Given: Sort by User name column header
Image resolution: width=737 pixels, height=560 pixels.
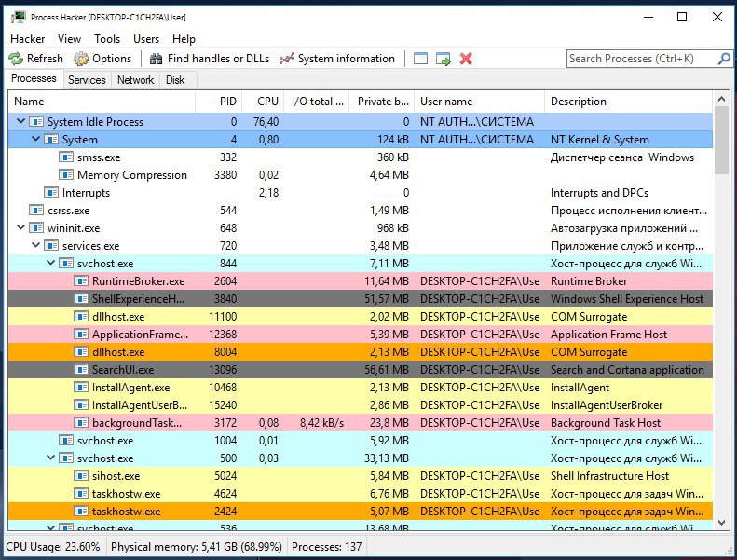Looking at the screenshot, I should pos(480,102).
